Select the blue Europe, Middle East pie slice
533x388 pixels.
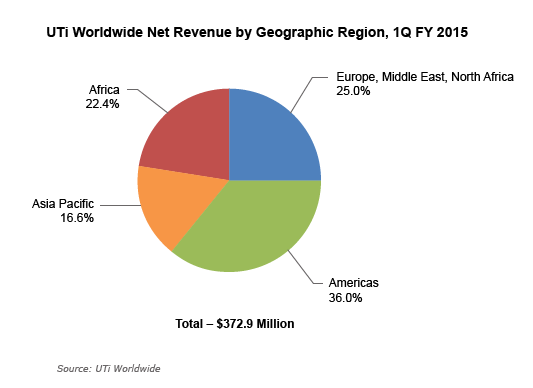269,139
